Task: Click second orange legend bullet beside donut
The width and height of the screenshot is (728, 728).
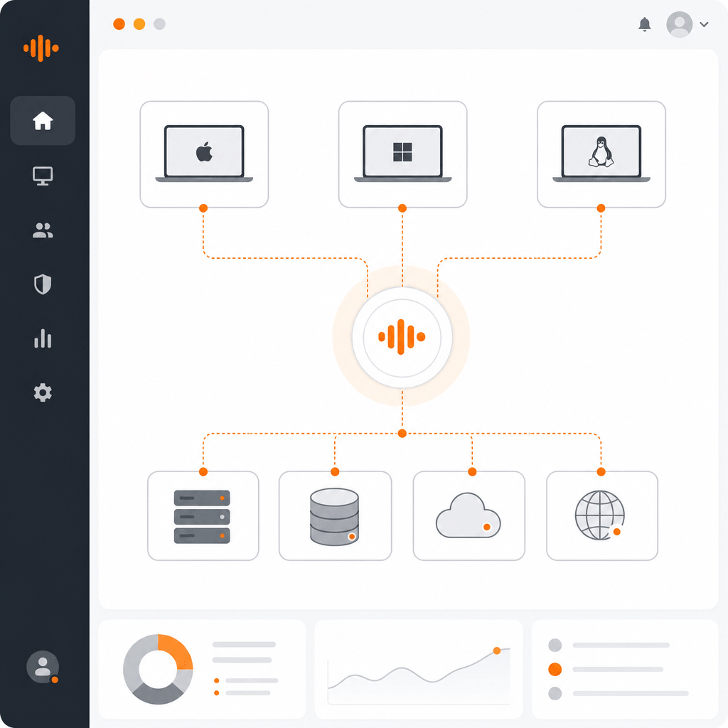Action: click(x=216, y=692)
